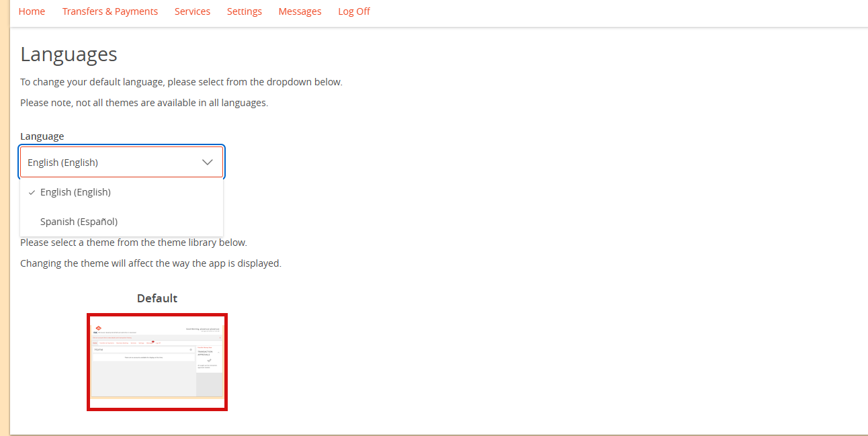Click the currently selected English dropdown entry
This screenshot has width=868, height=436.
(x=76, y=192)
